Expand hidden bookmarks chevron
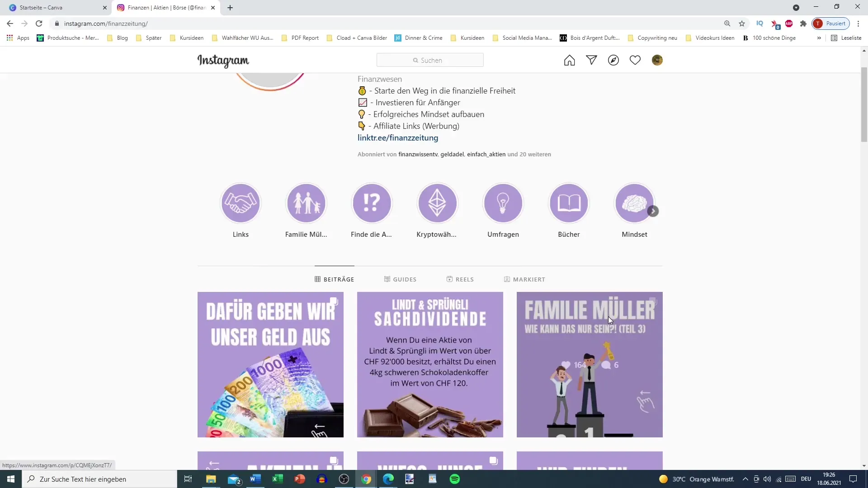868x488 pixels. tap(819, 38)
